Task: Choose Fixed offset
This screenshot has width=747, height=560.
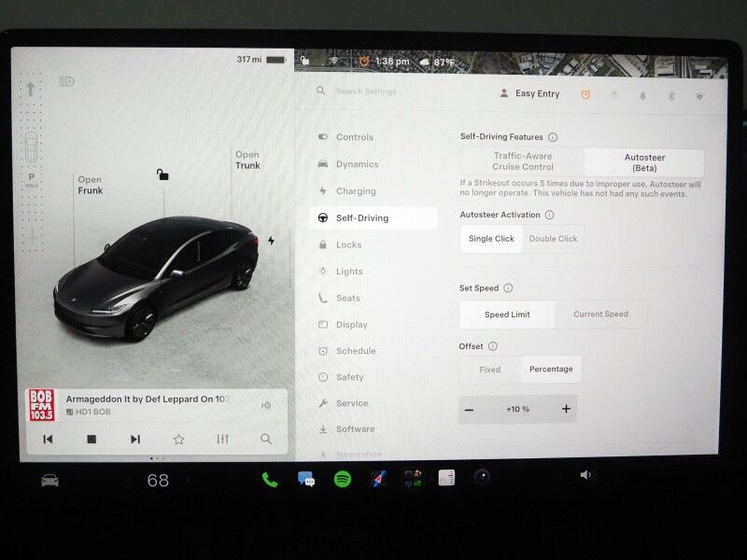Action: pos(489,369)
